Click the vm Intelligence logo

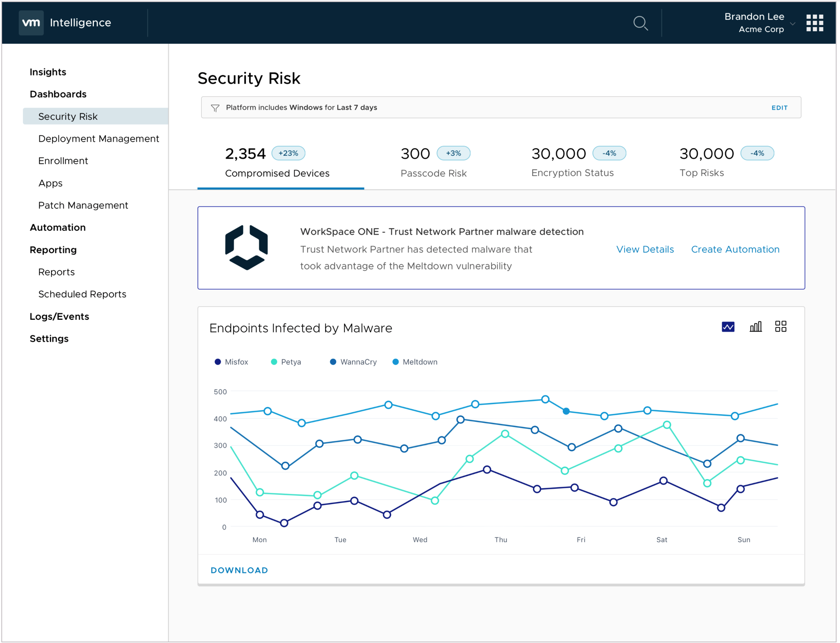pyautogui.click(x=65, y=23)
